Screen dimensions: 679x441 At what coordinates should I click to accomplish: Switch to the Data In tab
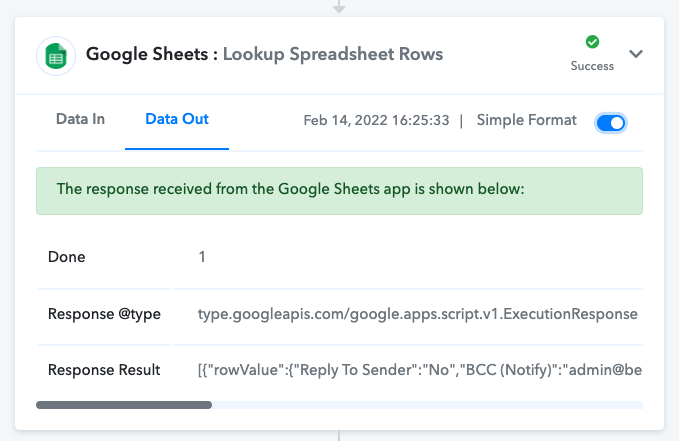81,119
